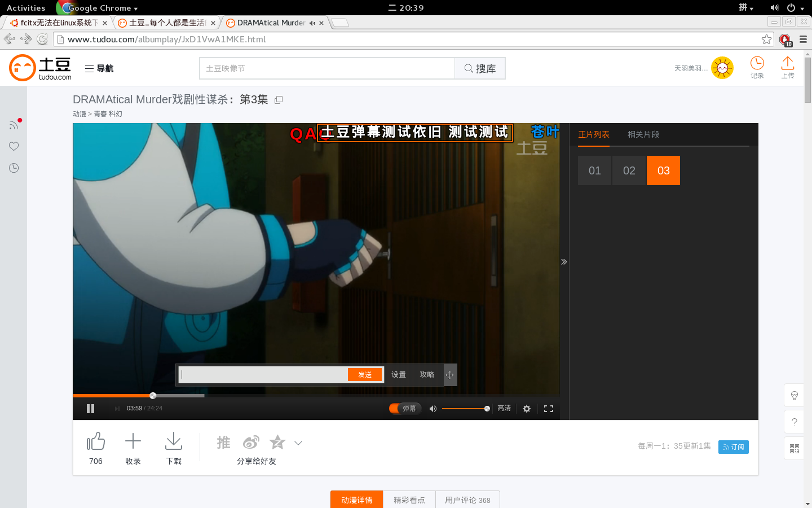Viewport: 812px width, 508px height.
Task: Expand more share options chevron
Action: (x=298, y=443)
